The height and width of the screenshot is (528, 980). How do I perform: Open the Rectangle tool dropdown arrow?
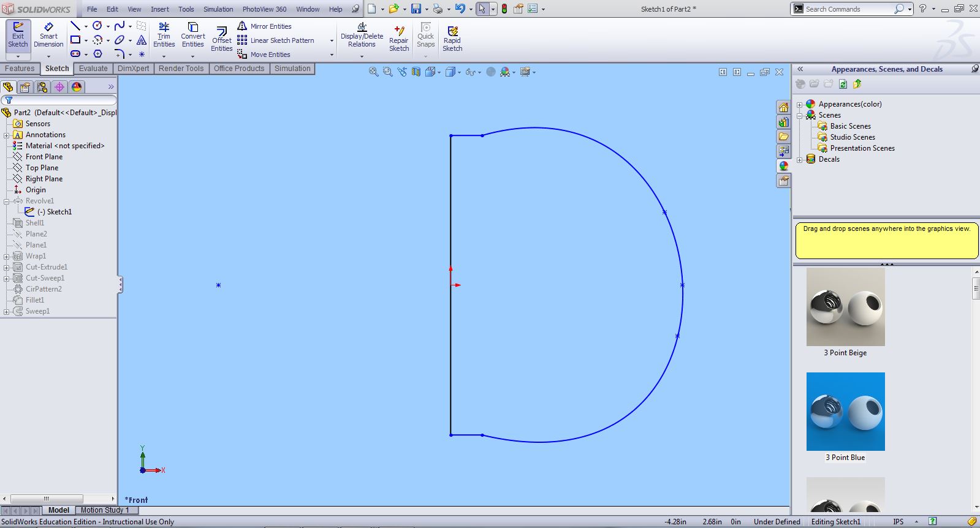[x=85, y=40]
